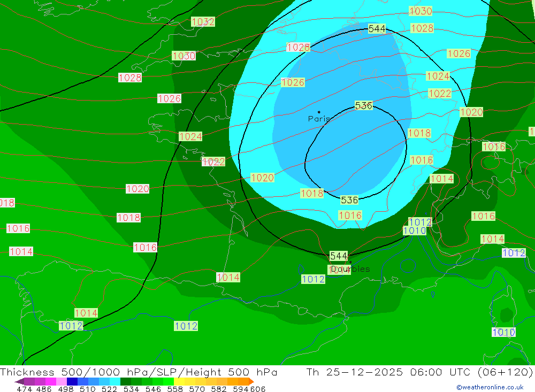Image resolution: width=535 pixels, height=392 pixels.
Task: Click the 1032 pressure label
Action: click(203, 22)
